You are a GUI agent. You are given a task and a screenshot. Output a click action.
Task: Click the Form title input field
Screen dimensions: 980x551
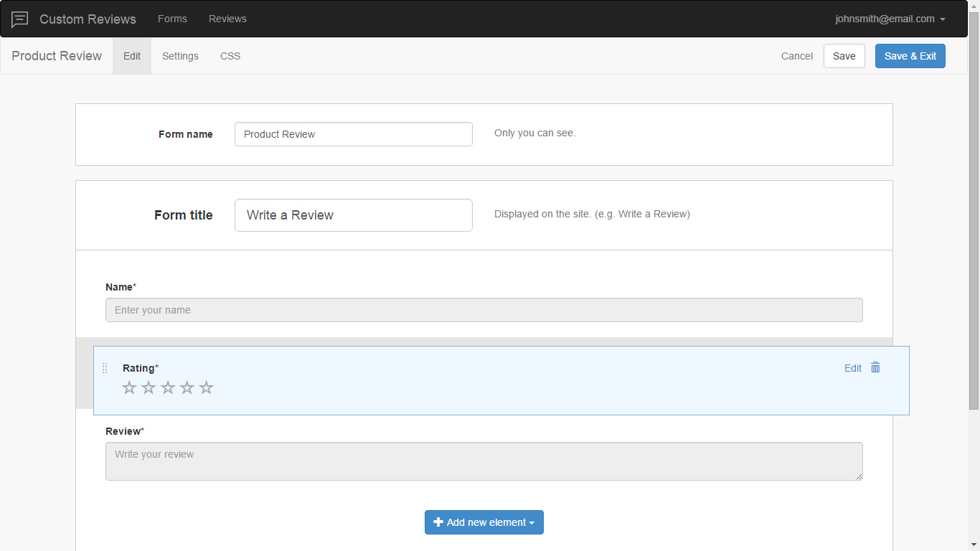click(353, 215)
